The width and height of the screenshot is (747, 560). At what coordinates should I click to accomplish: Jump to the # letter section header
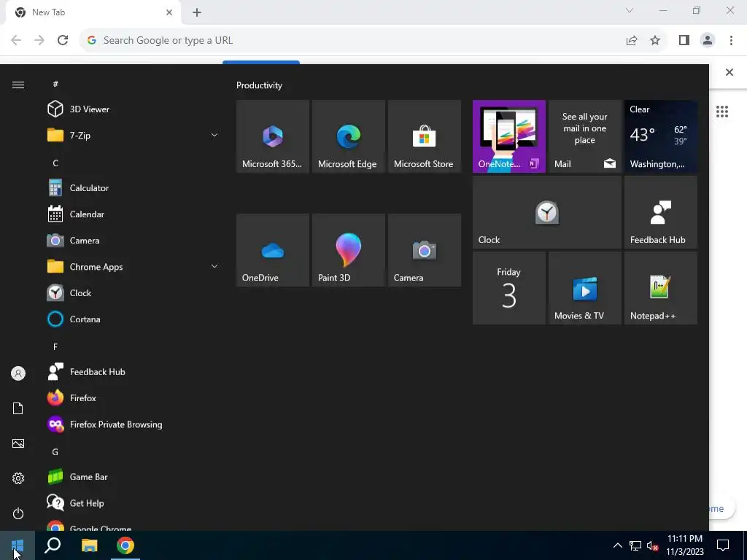pos(55,84)
